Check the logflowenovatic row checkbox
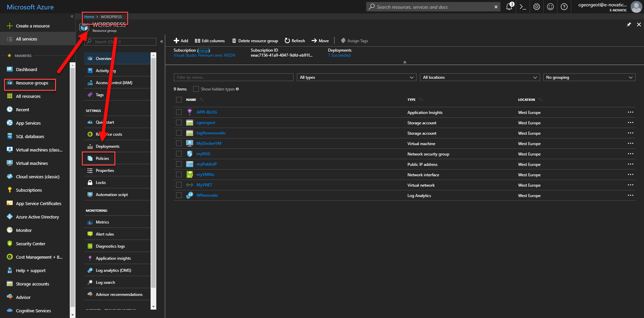Screen dimensions: 644x318 [x=179, y=133]
